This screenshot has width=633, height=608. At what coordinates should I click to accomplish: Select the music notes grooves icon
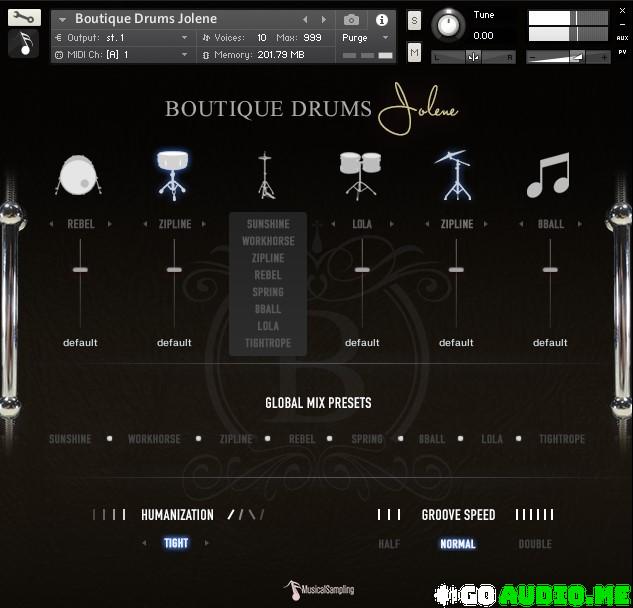pos(548,175)
